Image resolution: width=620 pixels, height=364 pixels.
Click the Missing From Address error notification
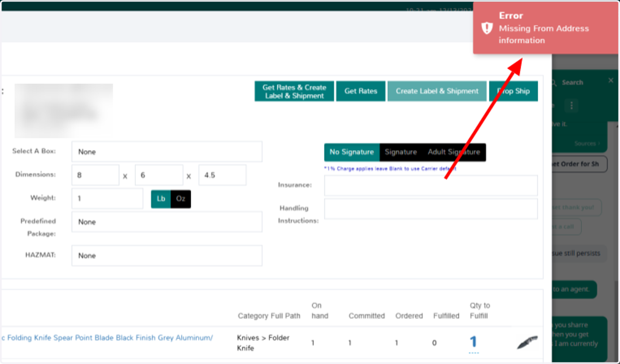(546, 28)
